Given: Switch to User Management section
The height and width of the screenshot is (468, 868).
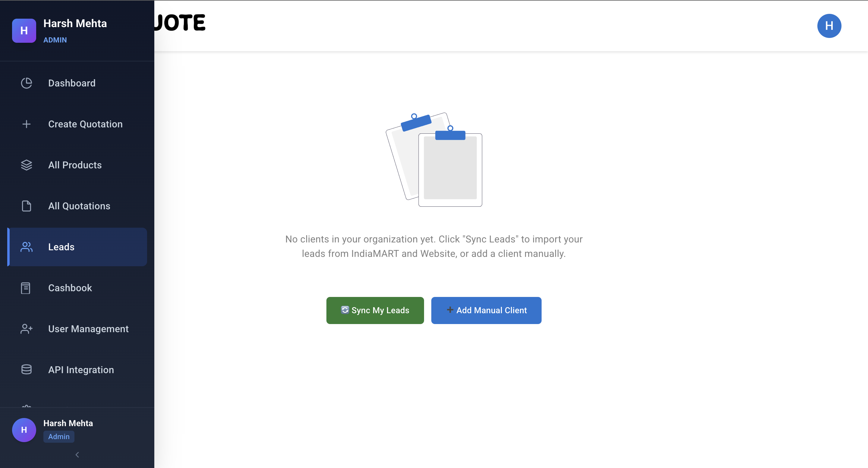Looking at the screenshot, I should pyautogui.click(x=88, y=329).
